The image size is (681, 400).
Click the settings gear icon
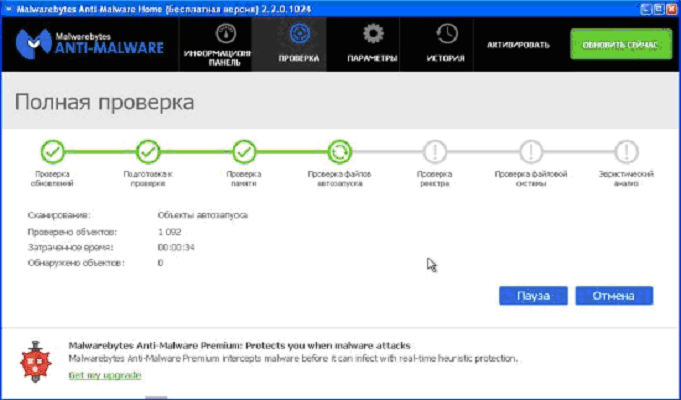point(373,33)
